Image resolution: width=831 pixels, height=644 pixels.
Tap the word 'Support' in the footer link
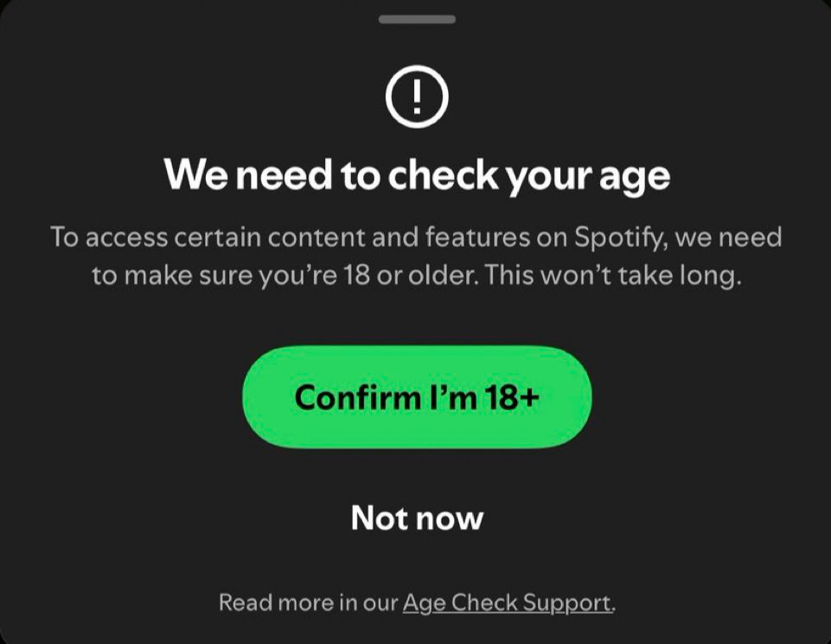click(x=566, y=603)
